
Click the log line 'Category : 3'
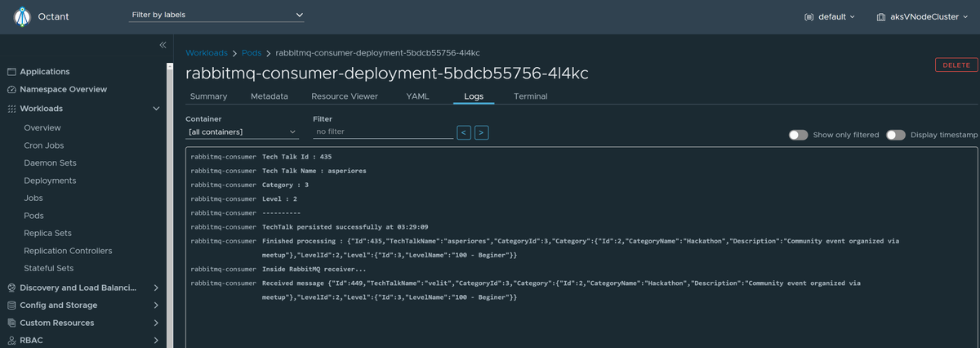pos(285,185)
